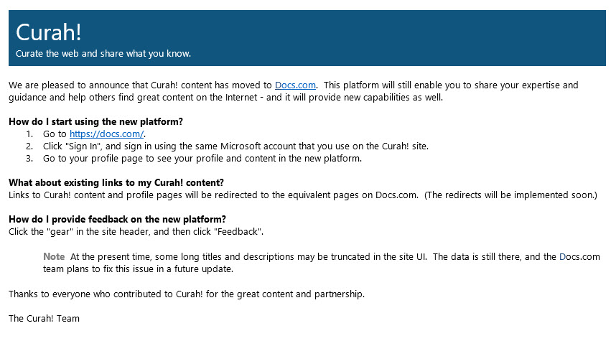This screenshot has height=364, width=616.
Task: Click the "Thanks to everyone who contributed" sentence
Action: coord(187,294)
